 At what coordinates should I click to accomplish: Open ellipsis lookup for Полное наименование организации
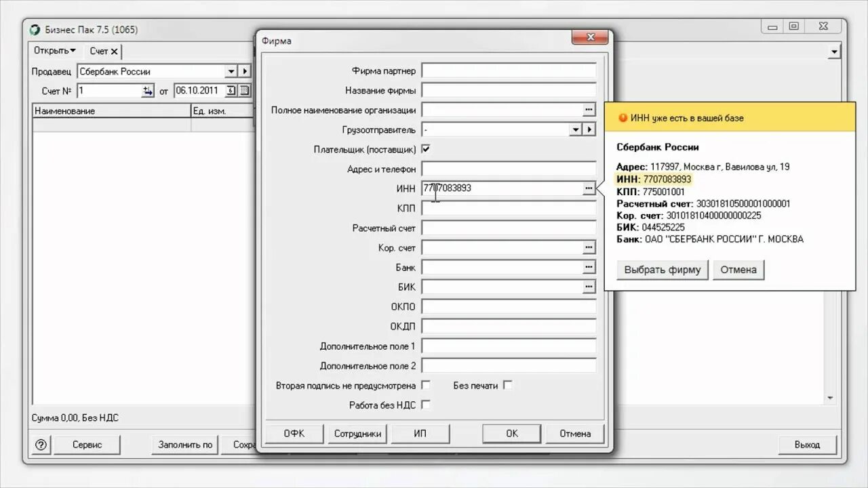589,110
